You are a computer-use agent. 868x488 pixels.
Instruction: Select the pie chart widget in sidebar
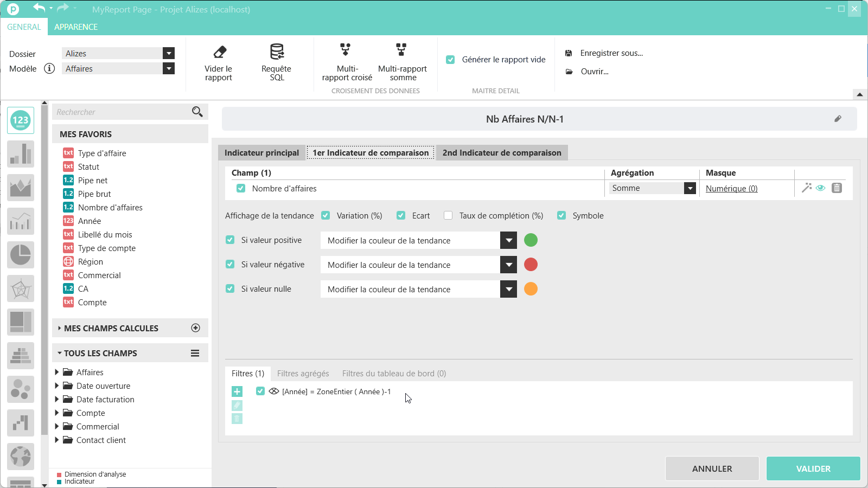tap(21, 255)
